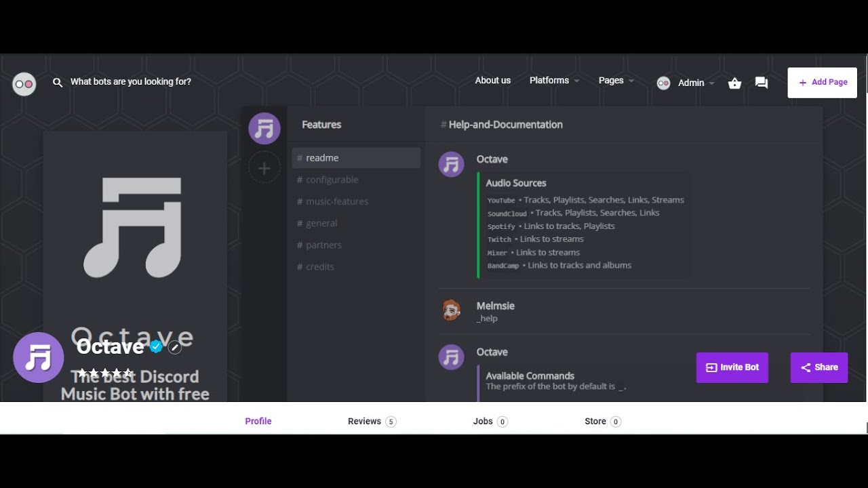868x488 pixels.
Task: Click the '_help' message text
Action: click(487, 319)
